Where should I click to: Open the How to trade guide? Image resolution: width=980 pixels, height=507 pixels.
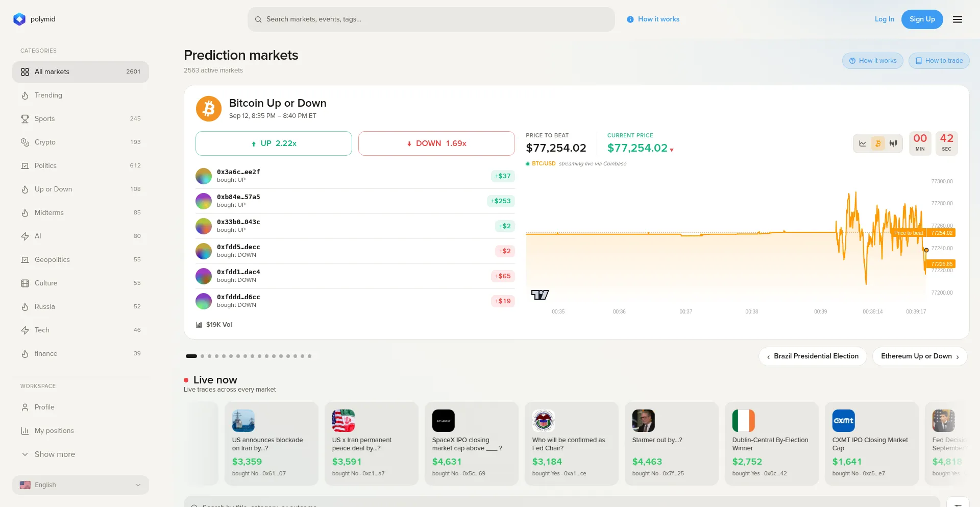point(939,61)
